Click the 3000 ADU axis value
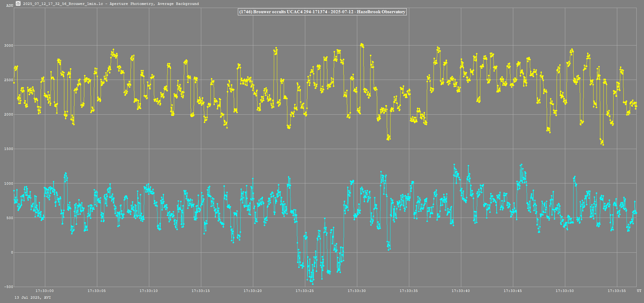The image size is (644, 303). point(9,45)
